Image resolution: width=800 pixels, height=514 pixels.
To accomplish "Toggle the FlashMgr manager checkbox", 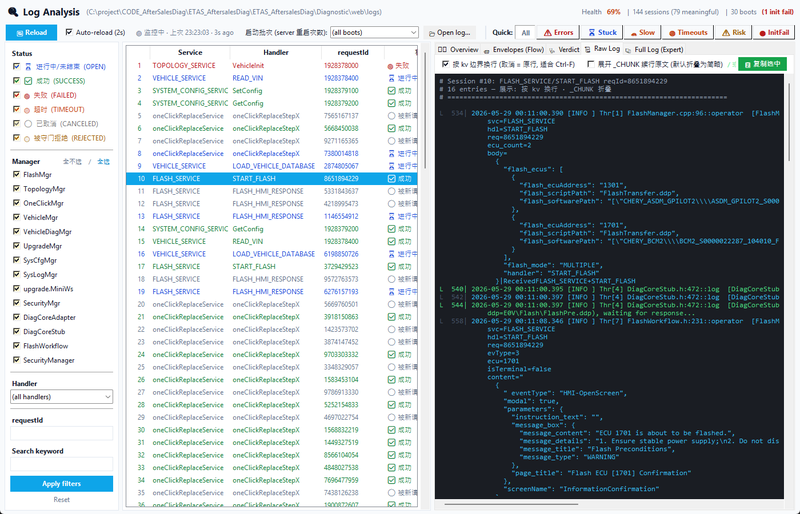I will pyautogui.click(x=16, y=175).
